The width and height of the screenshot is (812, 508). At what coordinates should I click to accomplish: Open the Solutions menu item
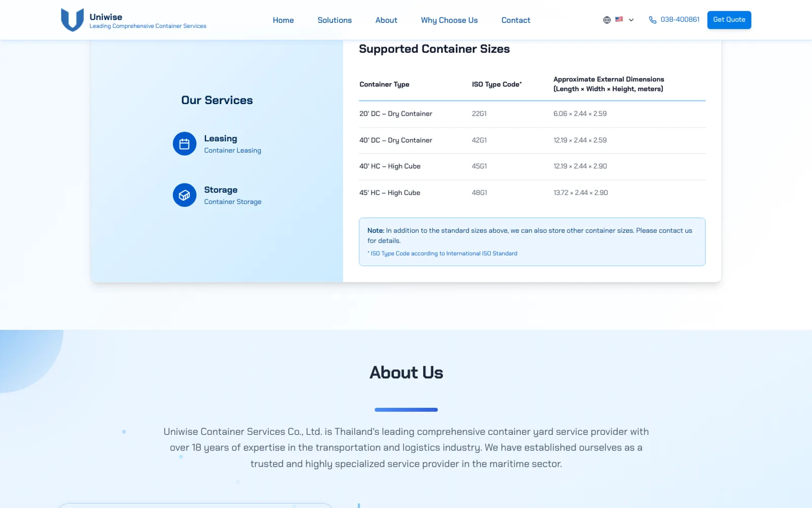pos(334,20)
